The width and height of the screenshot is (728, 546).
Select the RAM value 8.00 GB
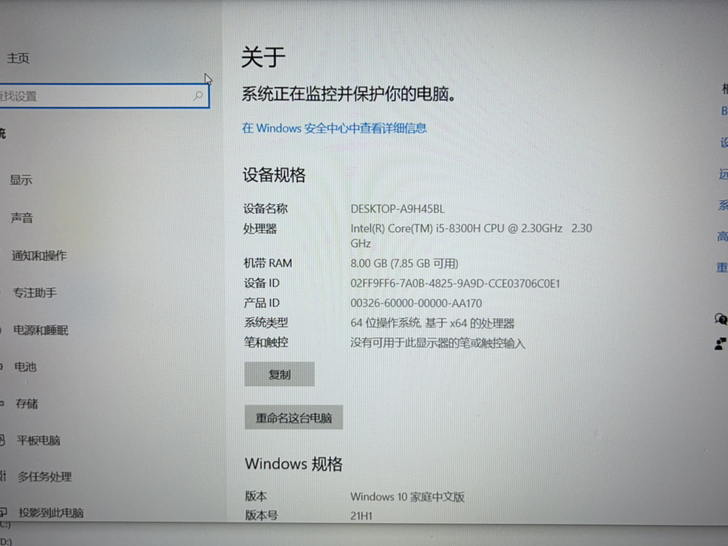point(404,264)
